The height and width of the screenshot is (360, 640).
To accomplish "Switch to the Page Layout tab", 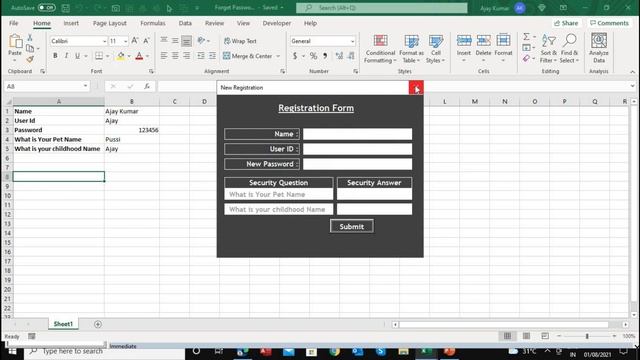I will 109,23.
